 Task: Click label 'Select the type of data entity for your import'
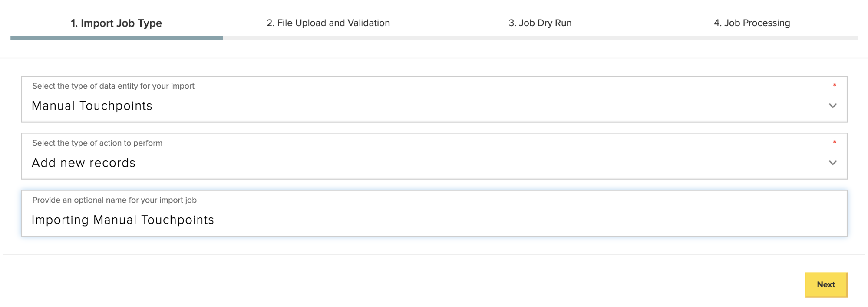pos(113,86)
